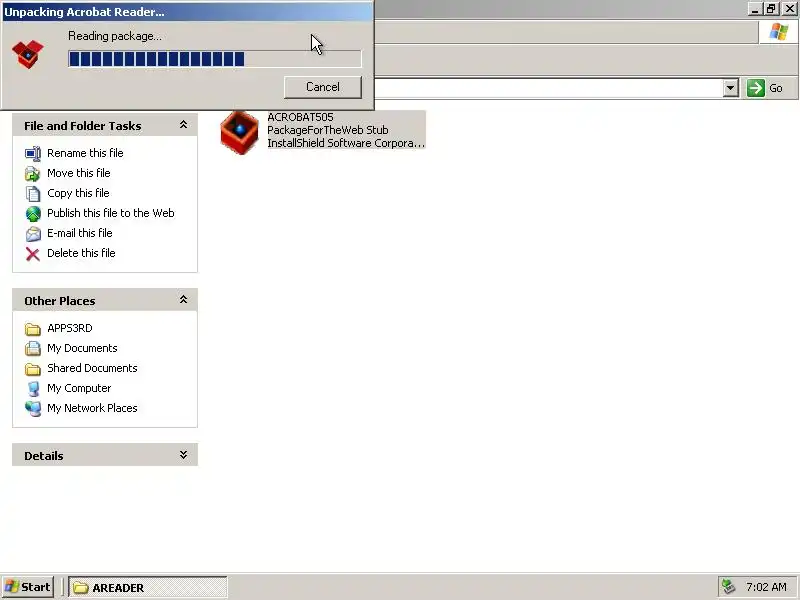This screenshot has width=800, height=600.
Task: Click the Publish to Web globe icon
Action: [33, 213]
